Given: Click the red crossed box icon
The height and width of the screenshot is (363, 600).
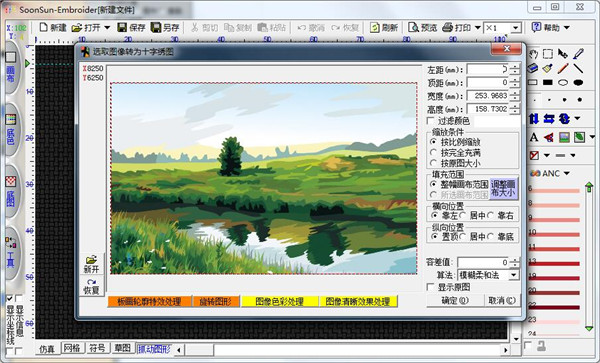Looking at the screenshot, I should [x=534, y=155].
